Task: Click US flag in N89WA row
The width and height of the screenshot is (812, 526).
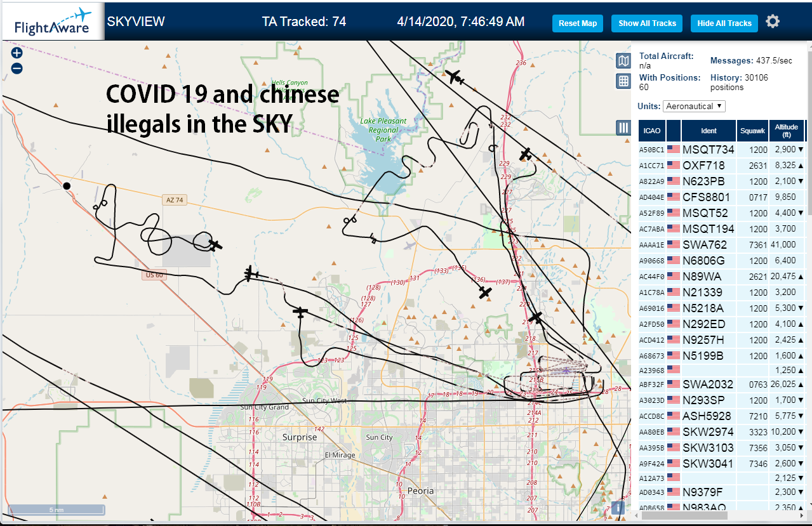Action: coord(673,277)
